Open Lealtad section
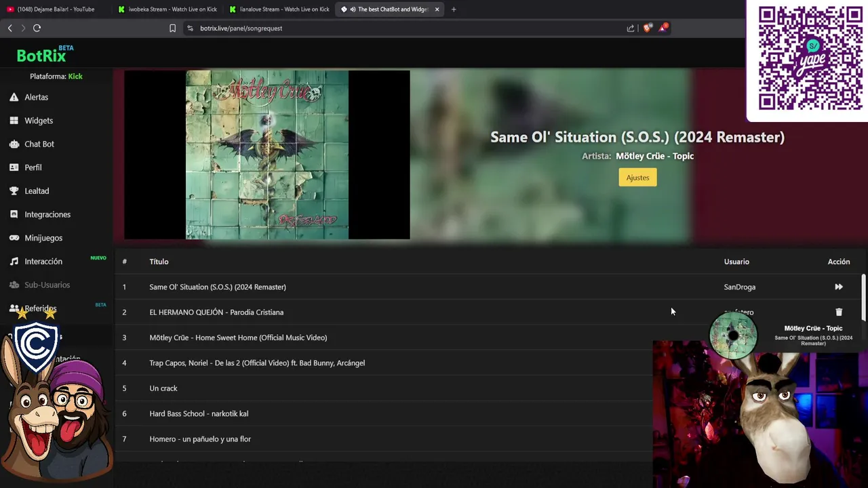The image size is (868, 488). (37, 191)
